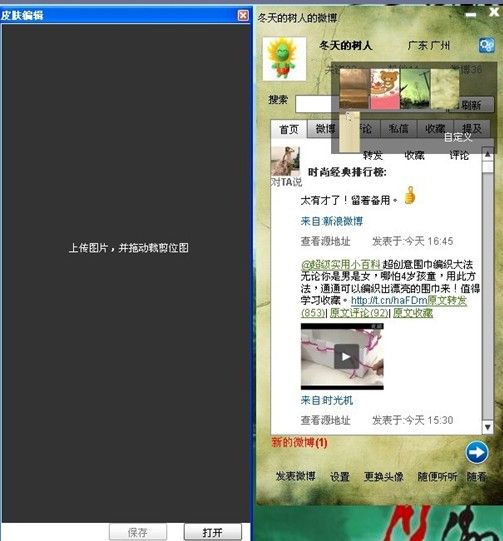Click the 保存 button in skin editor
Image resolution: width=503 pixels, height=541 pixels.
138,532
